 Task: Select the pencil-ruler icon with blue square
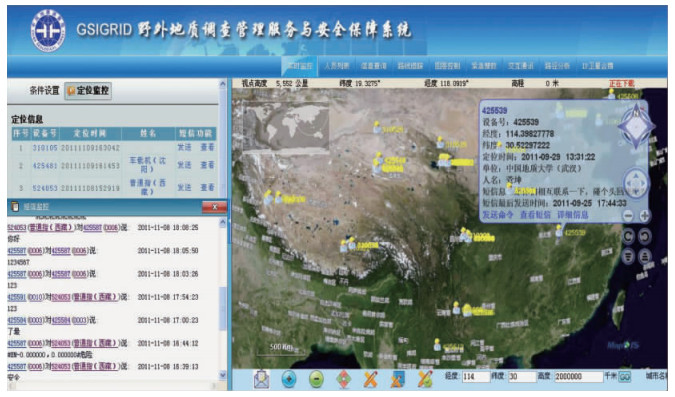(x=397, y=379)
